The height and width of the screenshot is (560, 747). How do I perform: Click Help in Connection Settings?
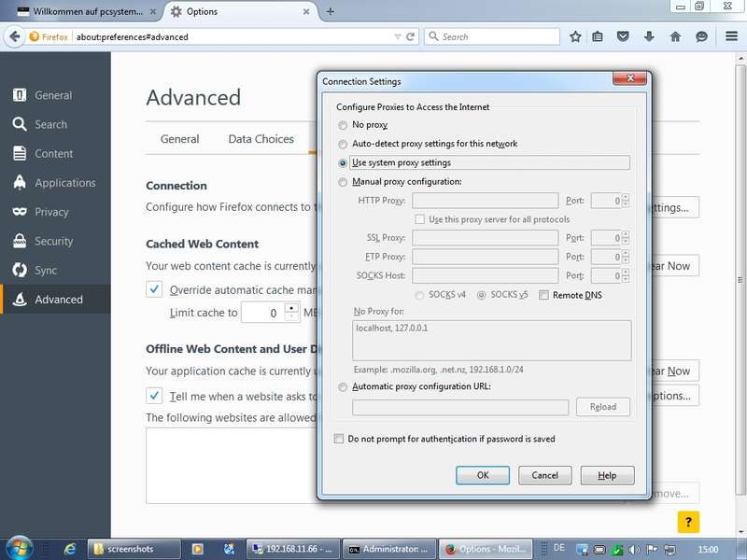coord(608,475)
